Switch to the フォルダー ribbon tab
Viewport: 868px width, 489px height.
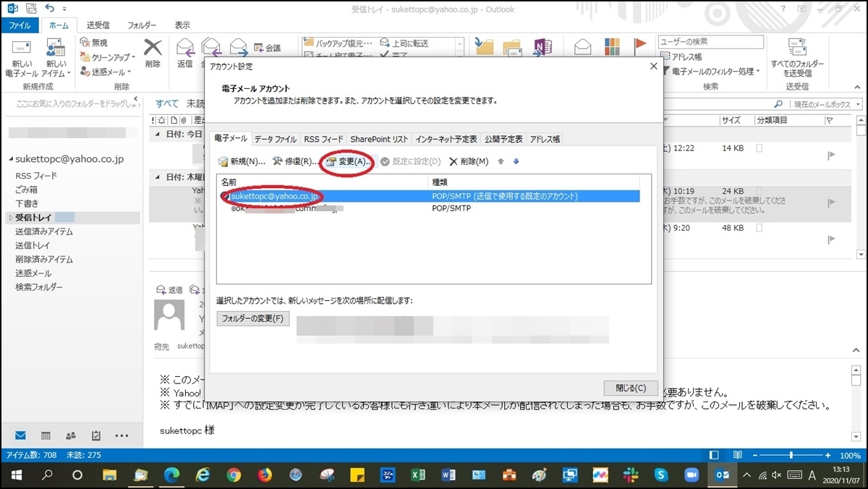(x=142, y=25)
